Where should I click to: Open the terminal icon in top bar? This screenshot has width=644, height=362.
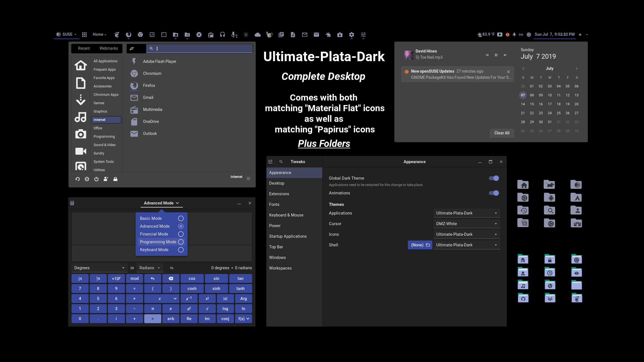pos(164,35)
